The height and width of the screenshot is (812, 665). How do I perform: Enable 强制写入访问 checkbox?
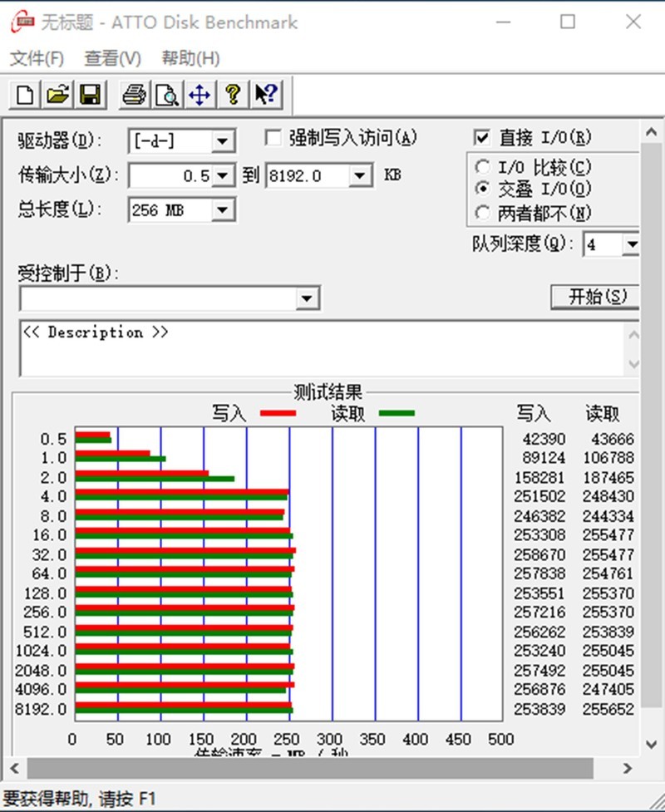coord(273,137)
